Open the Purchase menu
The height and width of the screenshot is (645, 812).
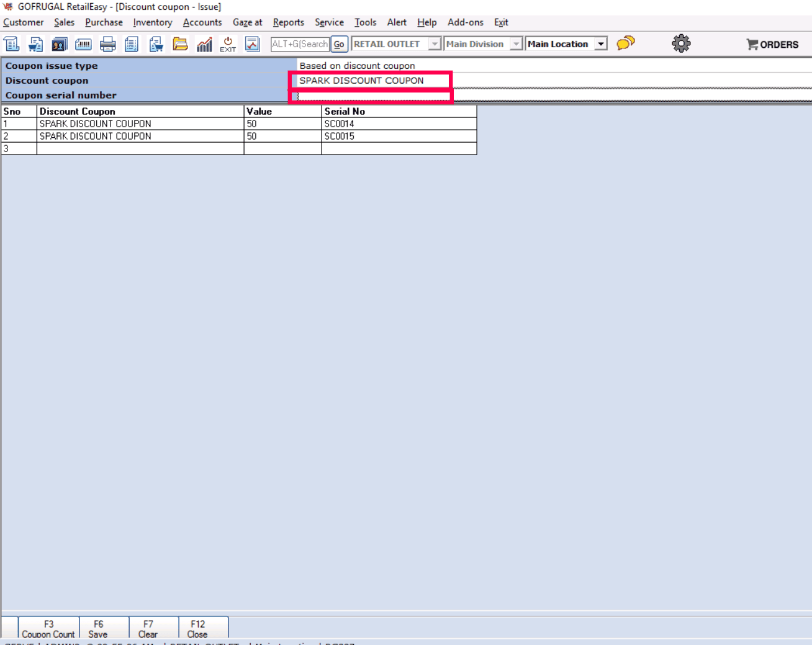104,22
